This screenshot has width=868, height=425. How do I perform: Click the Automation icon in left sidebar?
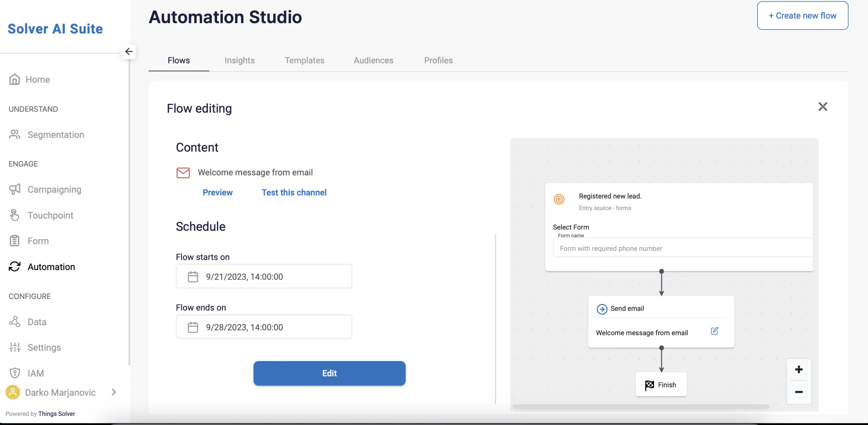14,267
